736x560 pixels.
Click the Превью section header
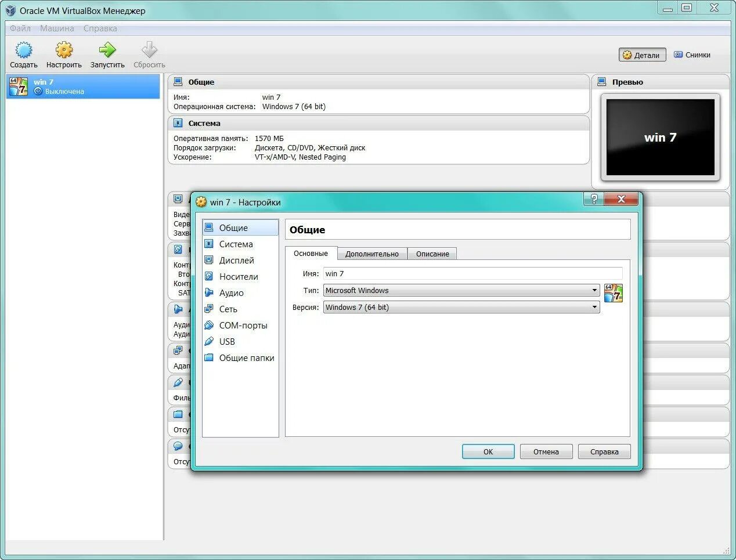point(661,82)
